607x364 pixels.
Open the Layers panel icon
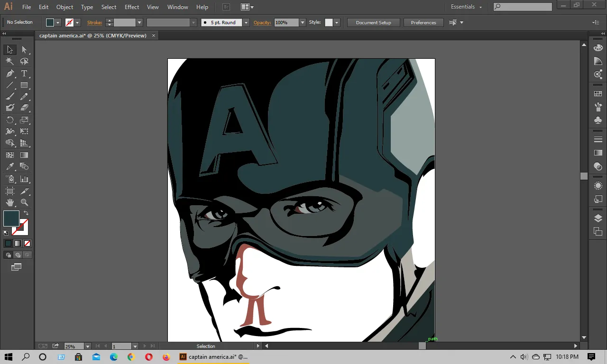(x=598, y=218)
